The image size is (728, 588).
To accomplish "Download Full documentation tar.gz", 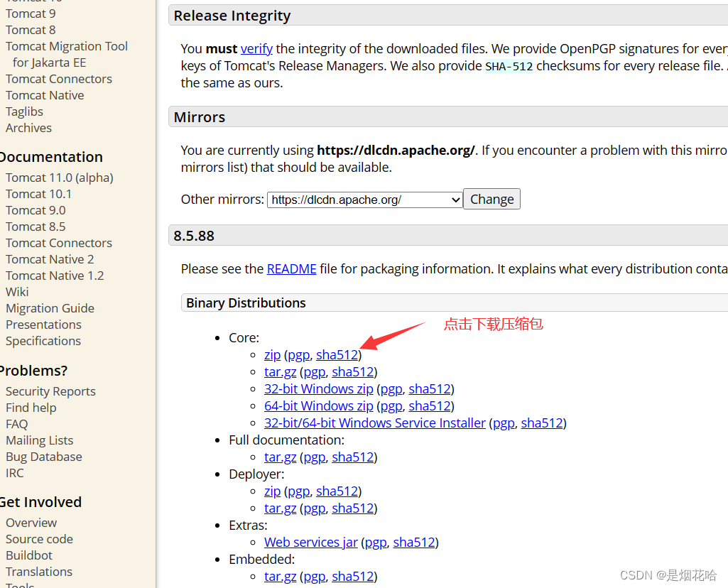I will (281, 457).
